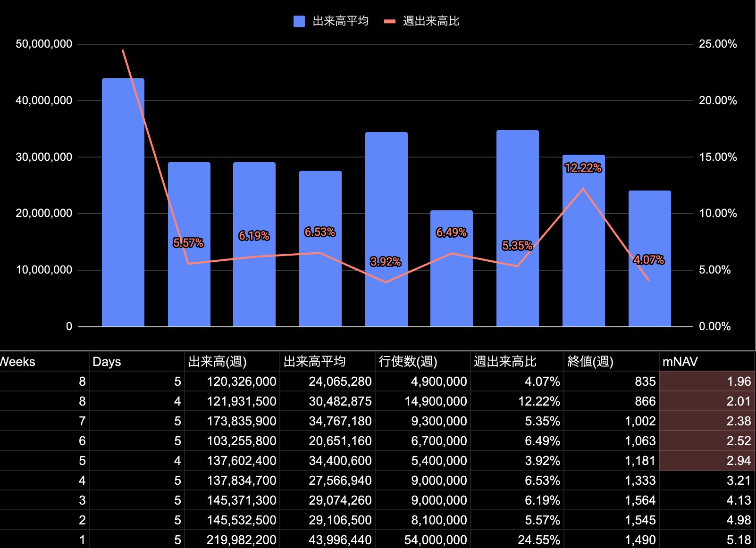The image size is (756, 548).
Task: Click the 15.00% right axis label
Action: pyautogui.click(x=718, y=157)
